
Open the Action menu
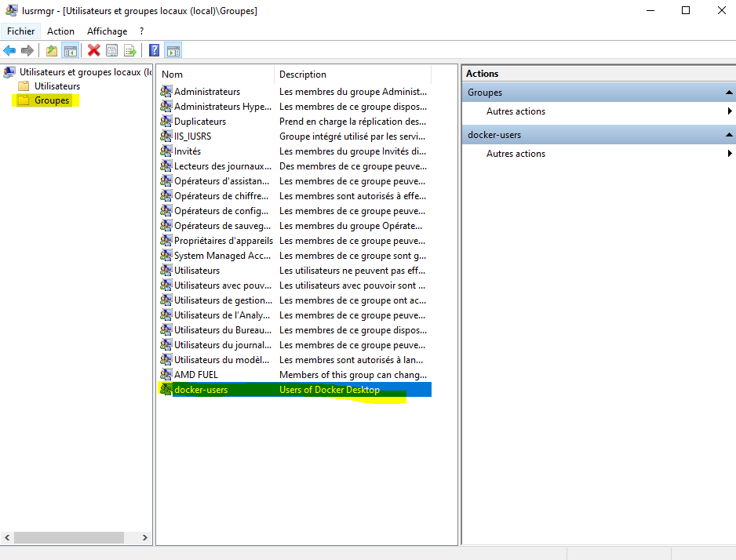point(60,31)
